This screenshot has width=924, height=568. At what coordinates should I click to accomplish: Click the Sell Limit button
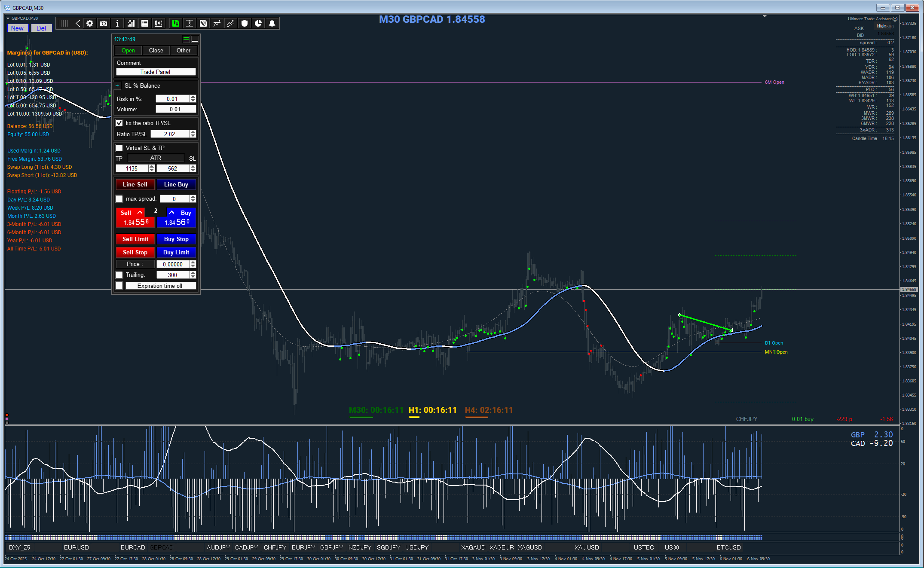135,239
